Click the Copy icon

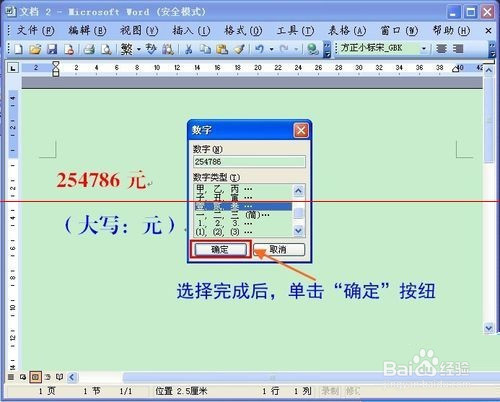click(x=205, y=49)
